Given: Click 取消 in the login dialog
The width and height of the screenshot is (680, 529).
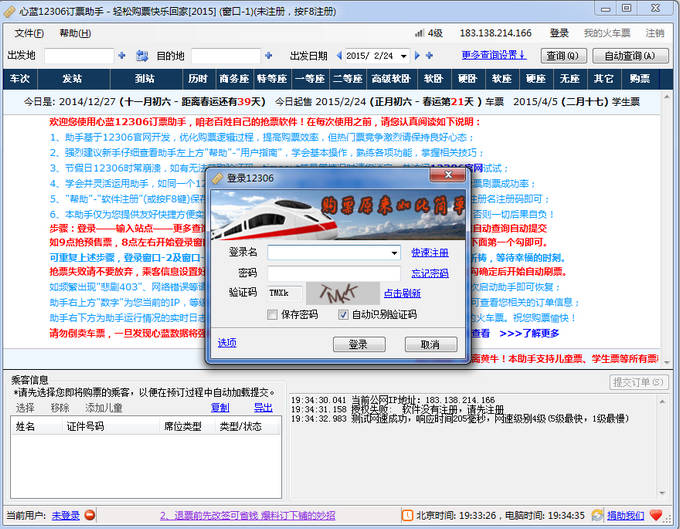Looking at the screenshot, I should tap(431, 344).
